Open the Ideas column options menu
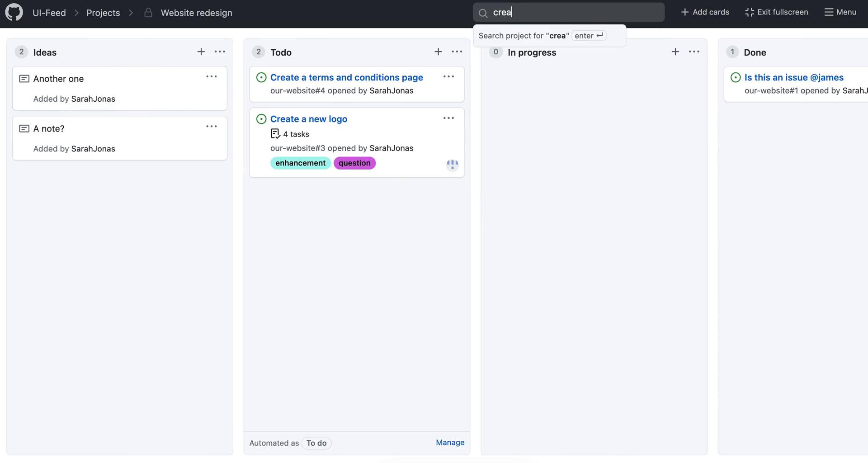 pyautogui.click(x=220, y=52)
